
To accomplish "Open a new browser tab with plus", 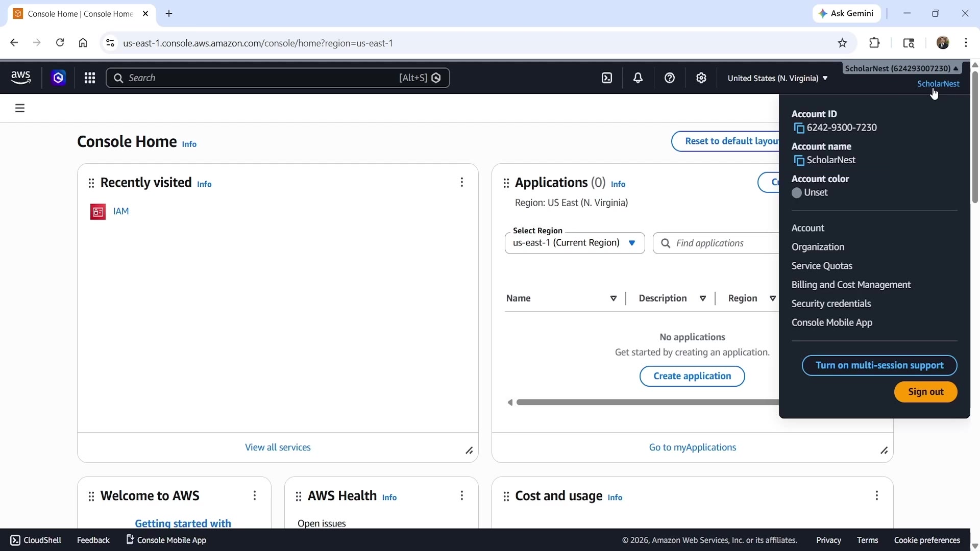I will tap(169, 14).
